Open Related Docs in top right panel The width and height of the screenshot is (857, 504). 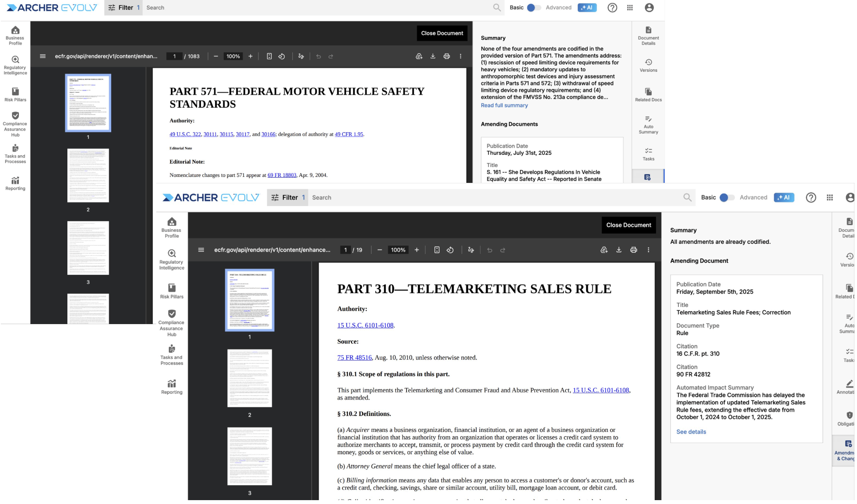pyautogui.click(x=648, y=95)
